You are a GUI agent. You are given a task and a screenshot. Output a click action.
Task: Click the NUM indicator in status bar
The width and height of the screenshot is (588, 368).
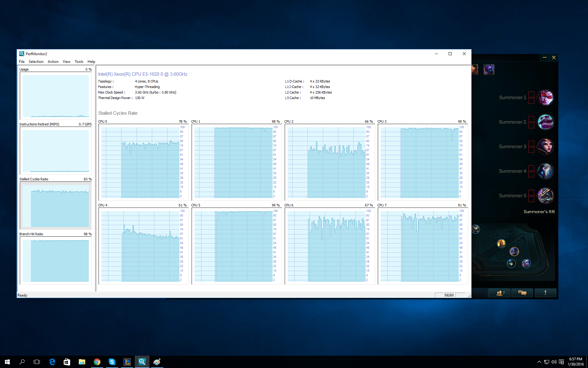[449, 295]
